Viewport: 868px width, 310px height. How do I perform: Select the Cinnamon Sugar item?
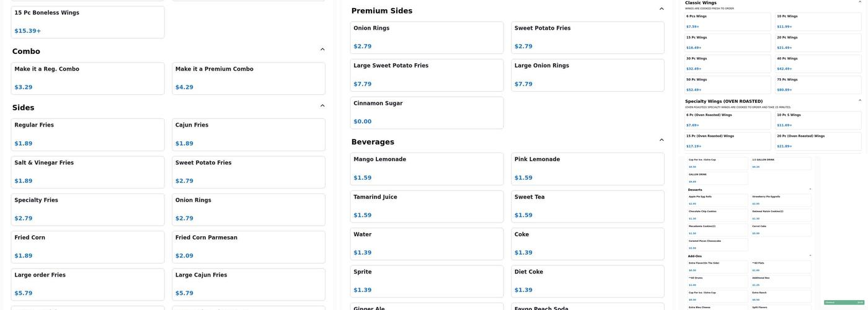[x=427, y=113]
